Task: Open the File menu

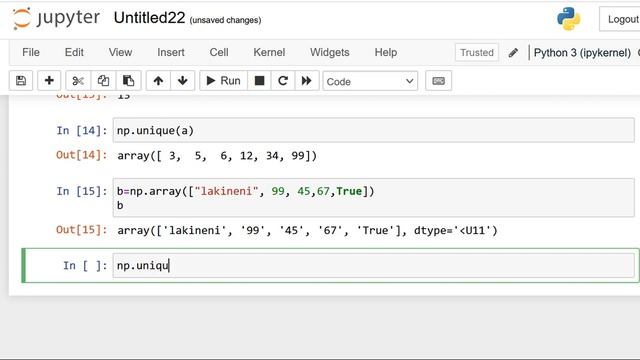Action: pyautogui.click(x=31, y=52)
